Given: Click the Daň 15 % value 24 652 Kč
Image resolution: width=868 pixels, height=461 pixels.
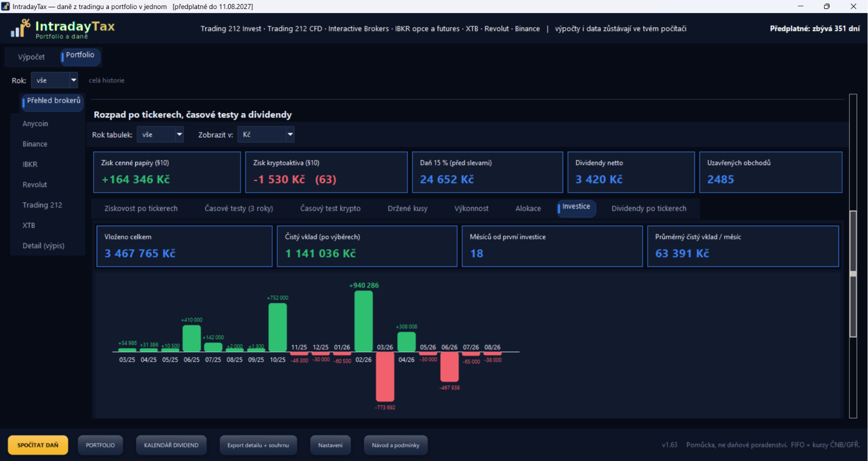Looking at the screenshot, I should pos(447,180).
